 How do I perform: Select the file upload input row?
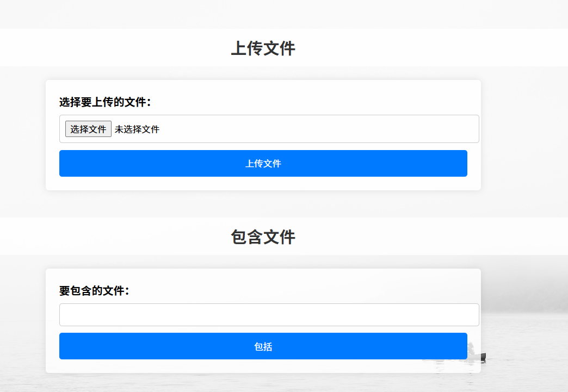(269, 129)
